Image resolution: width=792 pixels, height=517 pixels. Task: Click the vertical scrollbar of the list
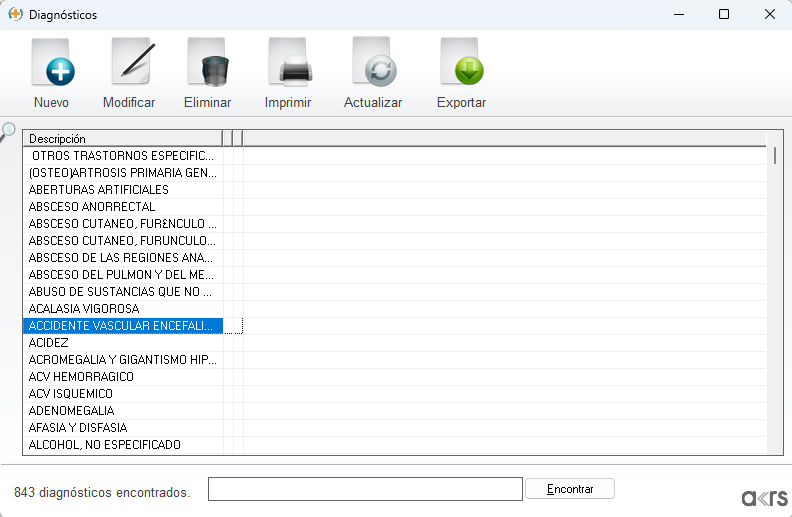775,300
